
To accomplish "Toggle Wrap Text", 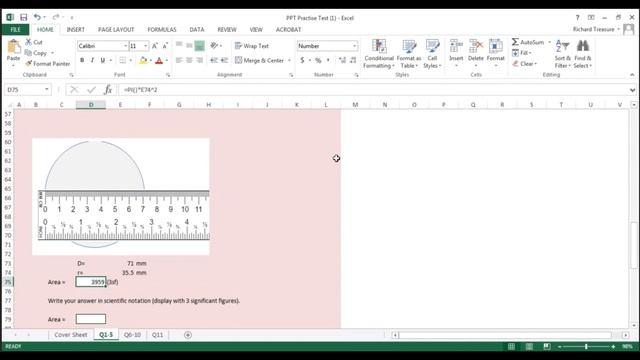I will pyautogui.click(x=252, y=46).
